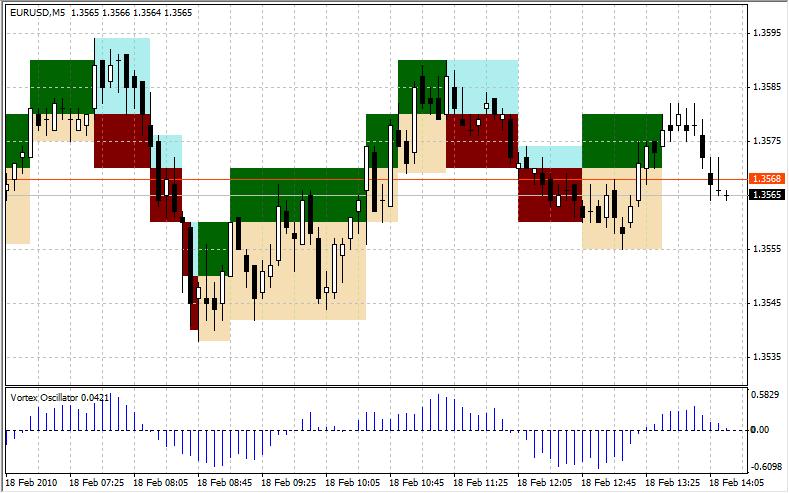Click the 18 Feb 14:05 time label

[x=737, y=483]
